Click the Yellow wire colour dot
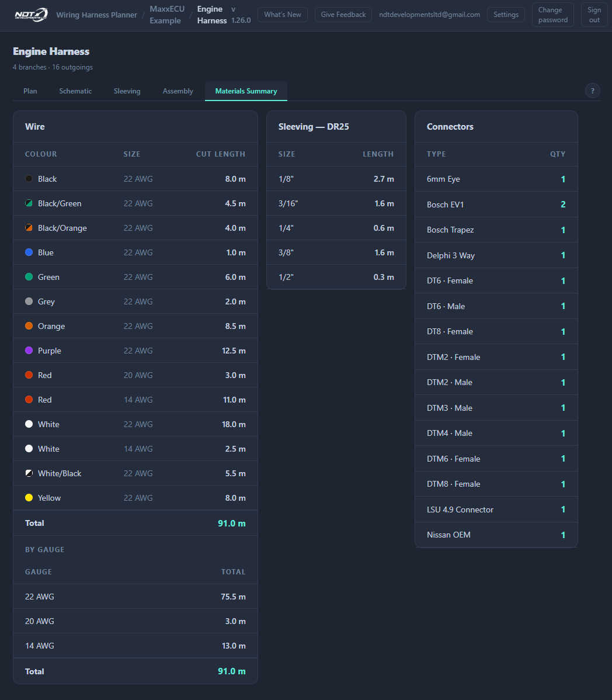Image resolution: width=612 pixels, height=700 pixels. tap(29, 498)
